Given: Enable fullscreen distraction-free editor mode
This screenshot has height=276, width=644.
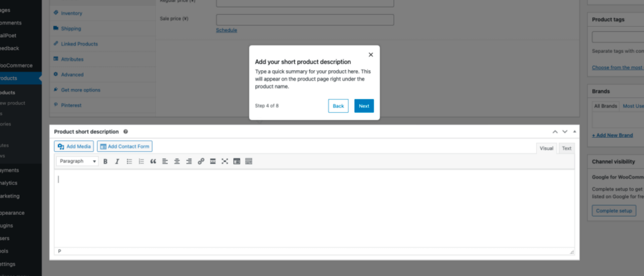Looking at the screenshot, I should (x=225, y=161).
